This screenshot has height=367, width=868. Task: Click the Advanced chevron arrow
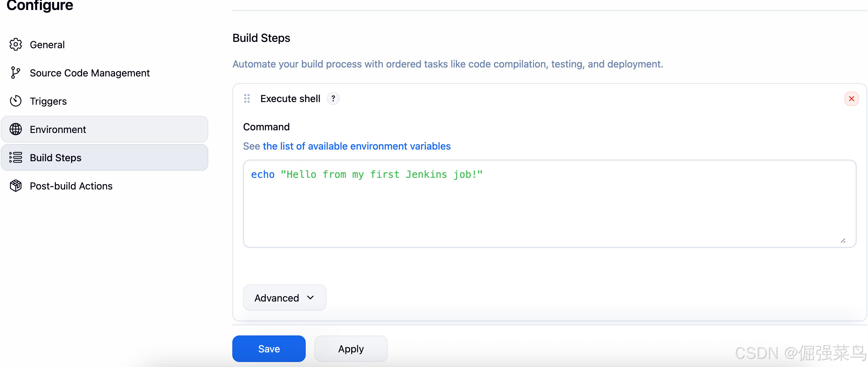coord(310,298)
